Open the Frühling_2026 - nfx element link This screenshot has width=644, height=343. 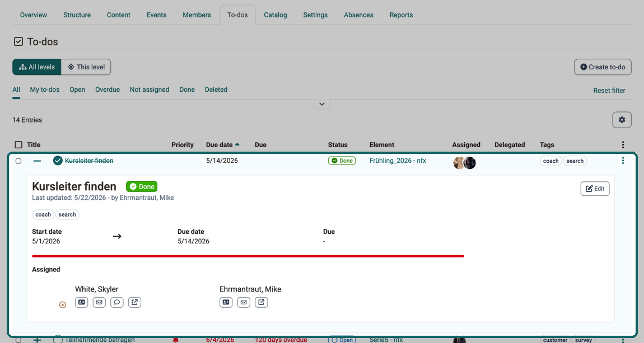(x=398, y=161)
